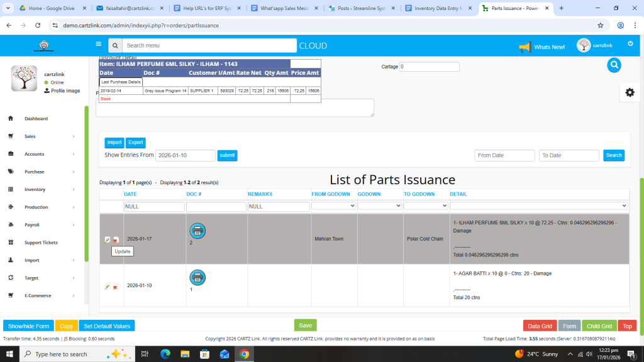Open the settings gear icon
Image resolution: width=644 pixels, height=362 pixels.
tap(630, 92)
